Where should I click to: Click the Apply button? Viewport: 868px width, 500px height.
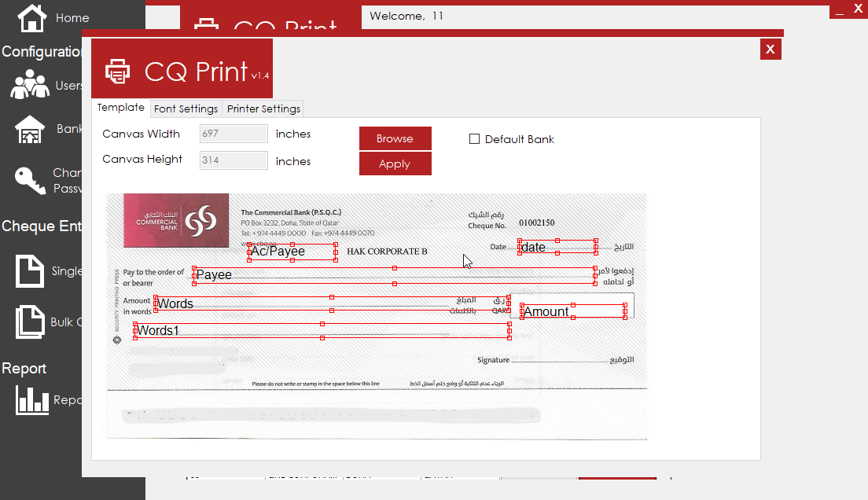pos(395,164)
